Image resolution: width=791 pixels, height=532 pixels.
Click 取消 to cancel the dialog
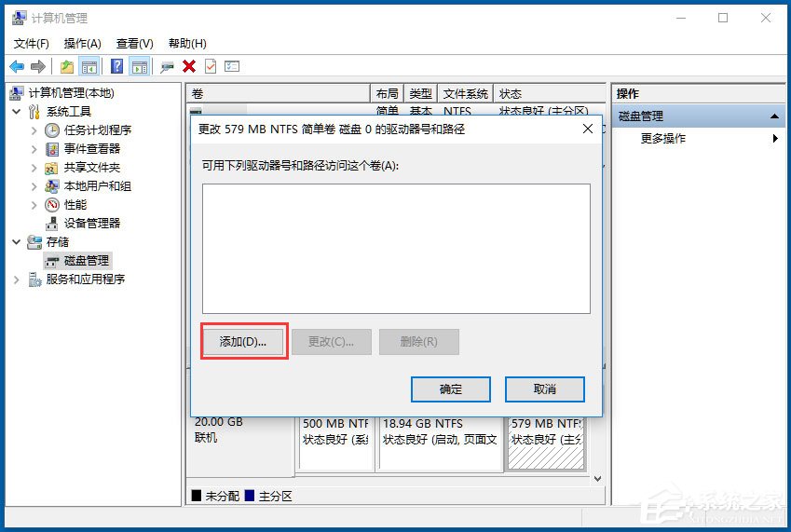pyautogui.click(x=545, y=389)
